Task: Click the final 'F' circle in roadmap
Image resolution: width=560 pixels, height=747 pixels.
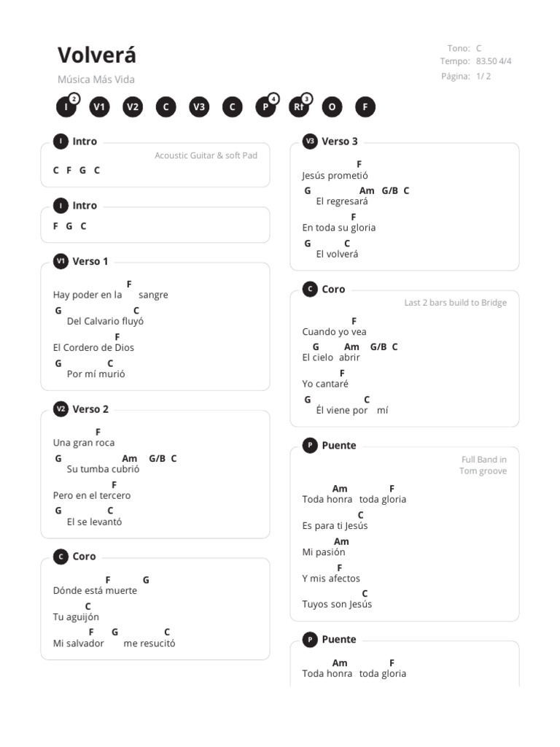Action: 365,107
